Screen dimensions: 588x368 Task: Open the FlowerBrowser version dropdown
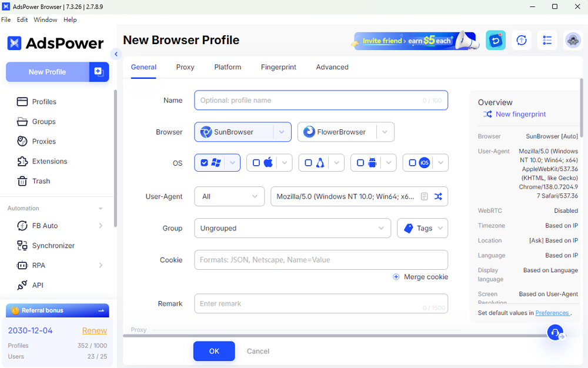click(385, 132)
